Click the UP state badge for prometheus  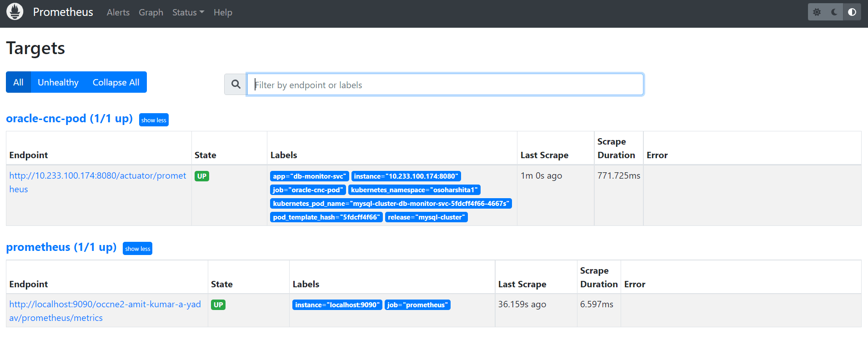coord(218,305)
